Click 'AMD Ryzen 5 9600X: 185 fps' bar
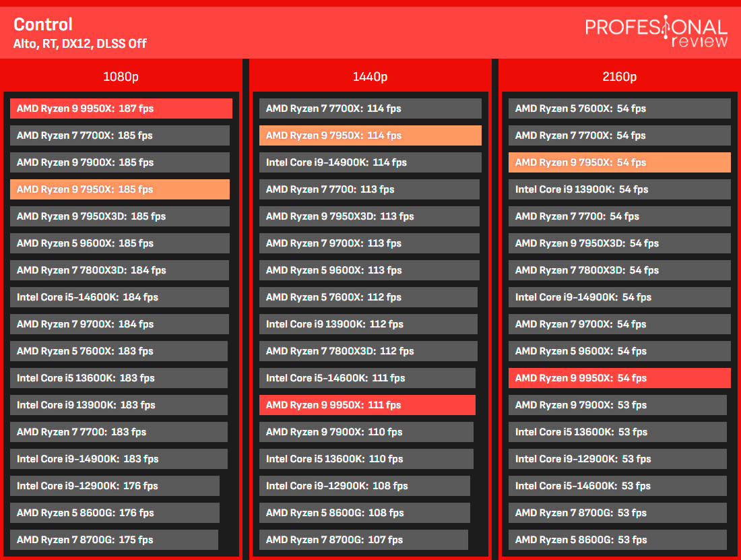The image size is (741, 560). point(119,243)
